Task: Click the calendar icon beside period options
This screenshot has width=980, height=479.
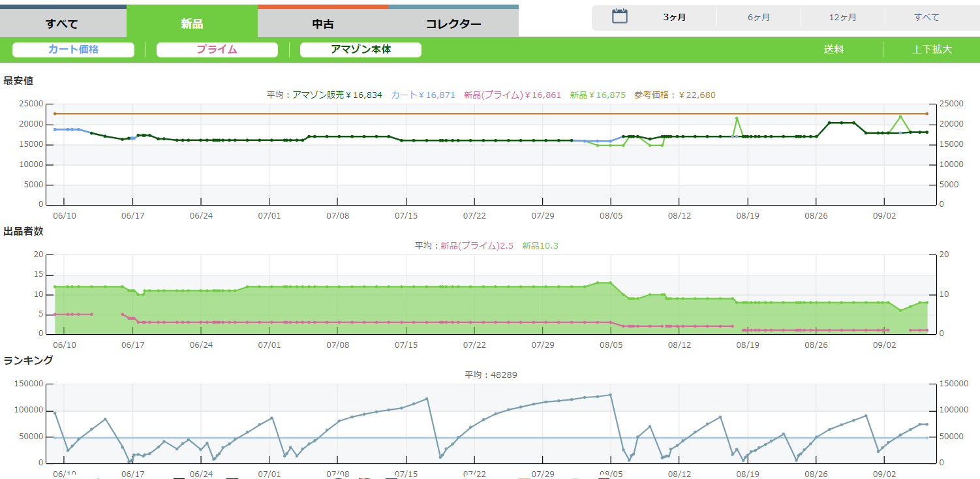Action: [619, 17]
